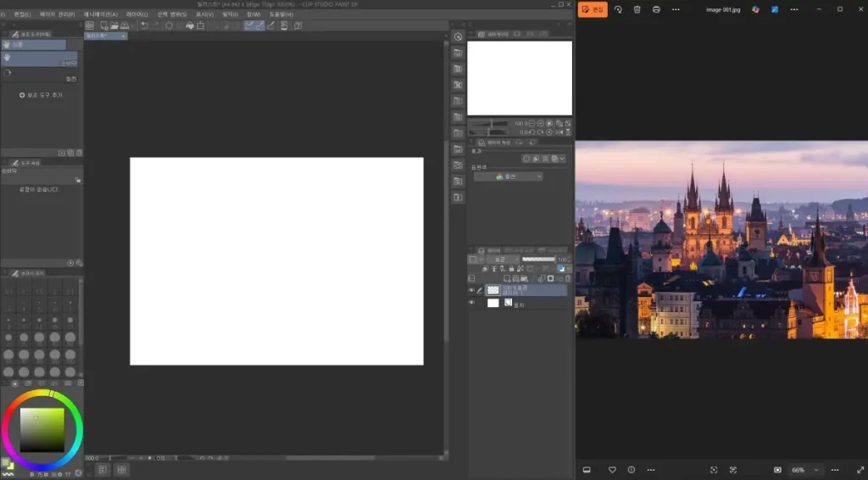Click the rotate image icon in Photos
This screenshot has height=480, width=868.
pyautogui.click(x=618, y=9)
